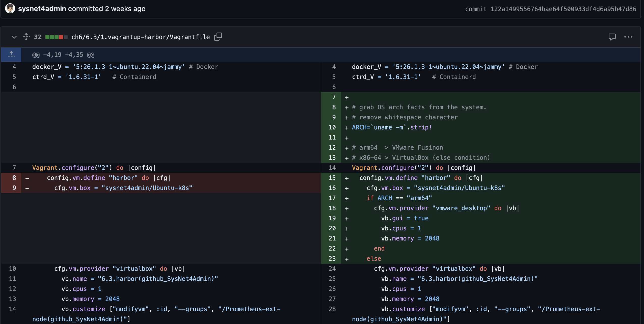The image size is (644, 324).
Task: Click deleted line config.vm.define "harbor"
Action: pos(109,178)
